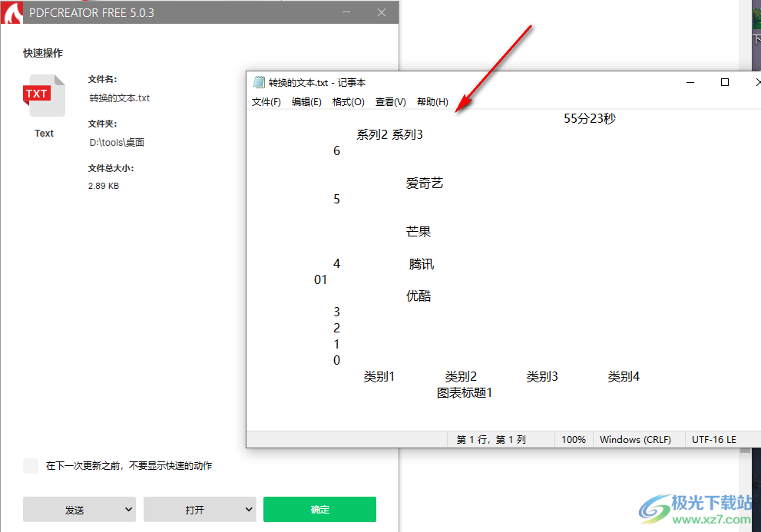The width and height of the screenshot is (761, 532).
Task: Minimize the Notepad window
Action: click(690, 82)
